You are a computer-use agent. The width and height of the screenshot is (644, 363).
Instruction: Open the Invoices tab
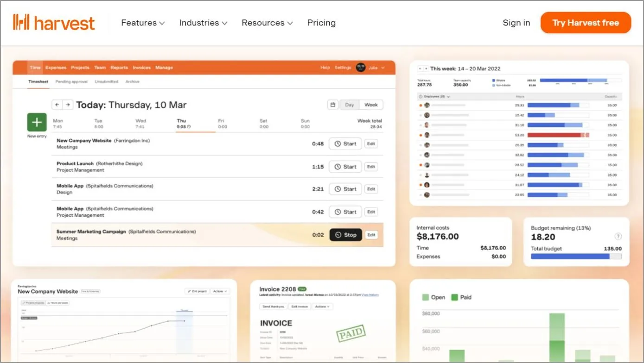[142, 68]
